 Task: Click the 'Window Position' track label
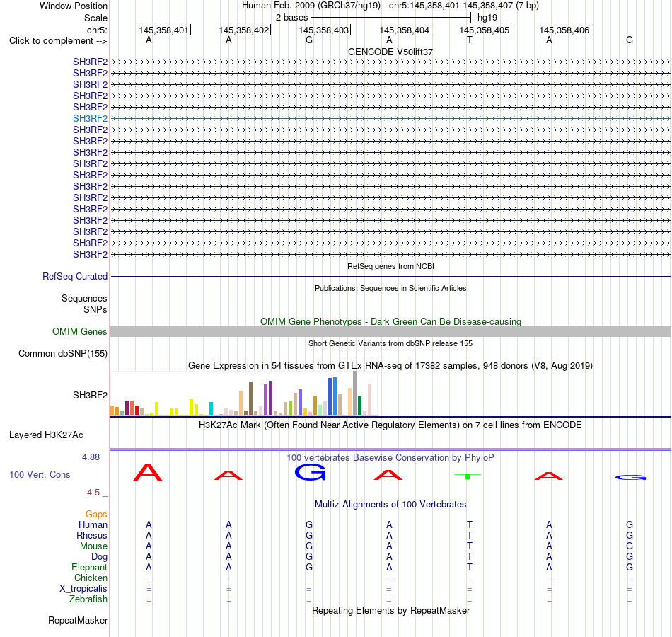pos(74,6)
